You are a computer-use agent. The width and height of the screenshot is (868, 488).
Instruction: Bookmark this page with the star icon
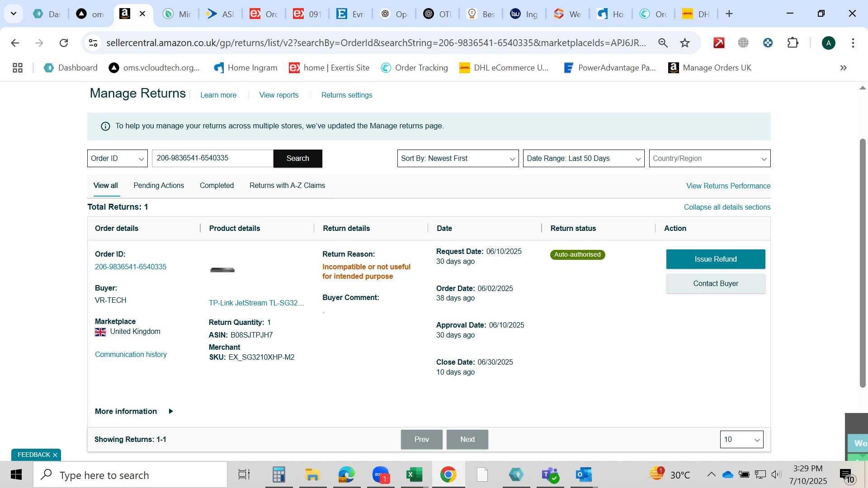[685, 43]
